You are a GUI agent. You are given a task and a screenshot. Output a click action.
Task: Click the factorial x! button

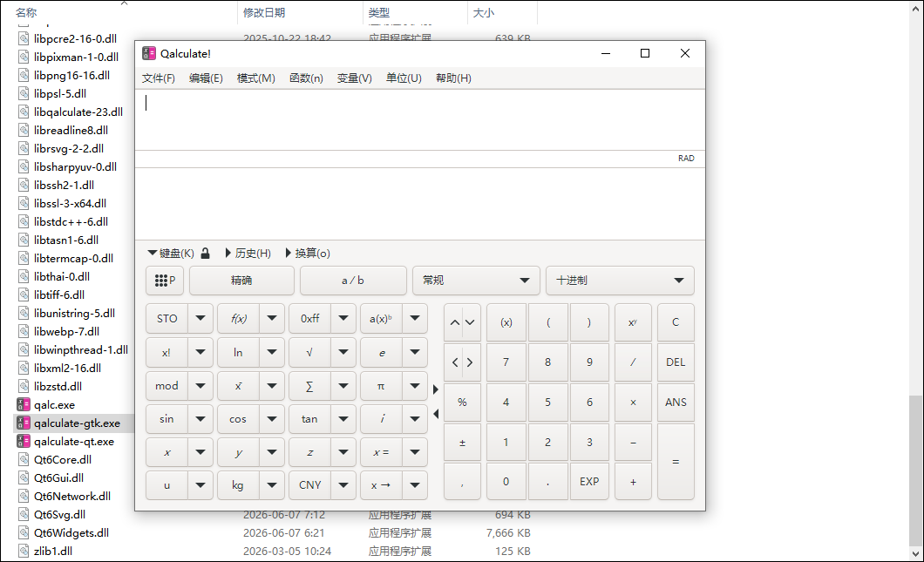coord(166,352)
